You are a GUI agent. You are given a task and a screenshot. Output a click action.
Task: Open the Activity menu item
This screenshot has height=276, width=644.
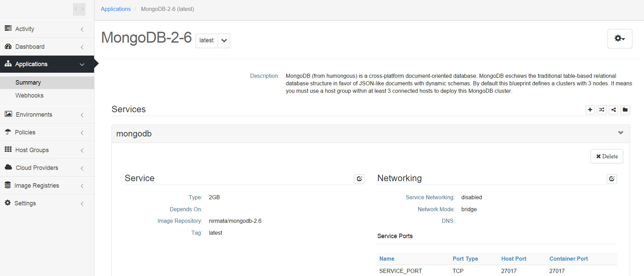tap(47, 29)
